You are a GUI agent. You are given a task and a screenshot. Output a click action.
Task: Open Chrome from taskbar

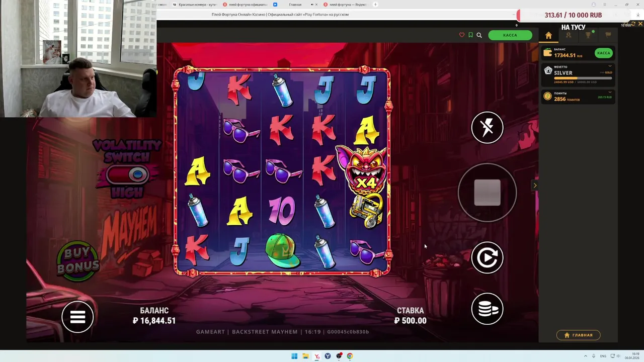tap(350, 356)
